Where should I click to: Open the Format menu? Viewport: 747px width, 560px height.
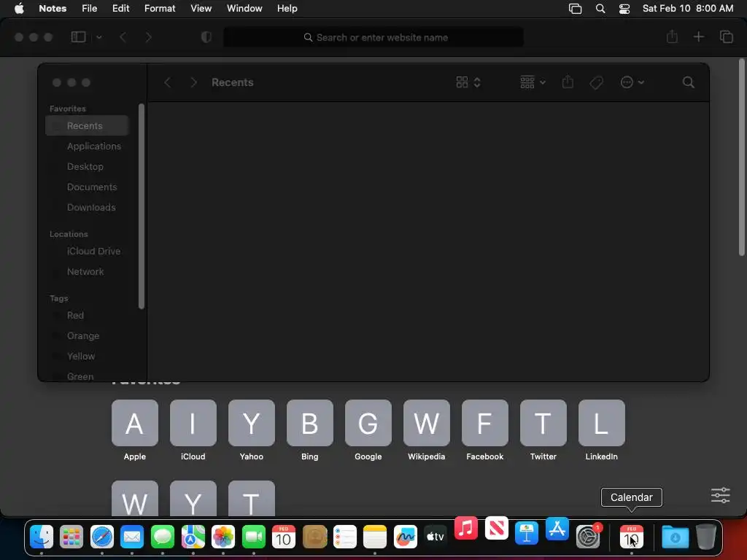pos(160,8)
